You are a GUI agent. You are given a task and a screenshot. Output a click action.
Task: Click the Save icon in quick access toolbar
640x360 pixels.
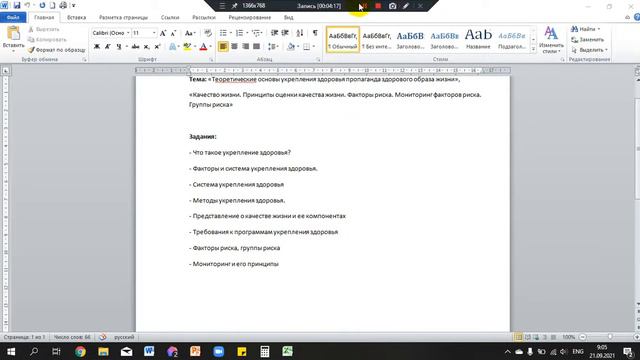tap(17, 6)
